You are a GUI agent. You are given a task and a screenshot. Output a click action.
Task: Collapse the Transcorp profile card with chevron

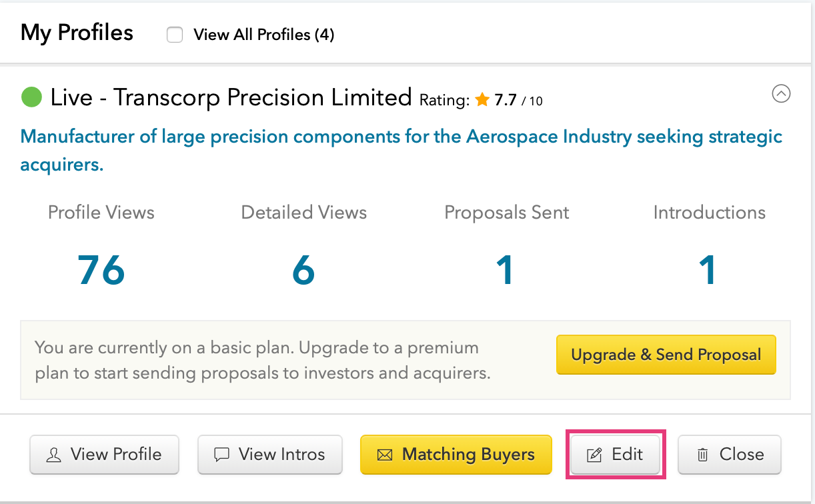pyautogui.click(x=781, y=94)
